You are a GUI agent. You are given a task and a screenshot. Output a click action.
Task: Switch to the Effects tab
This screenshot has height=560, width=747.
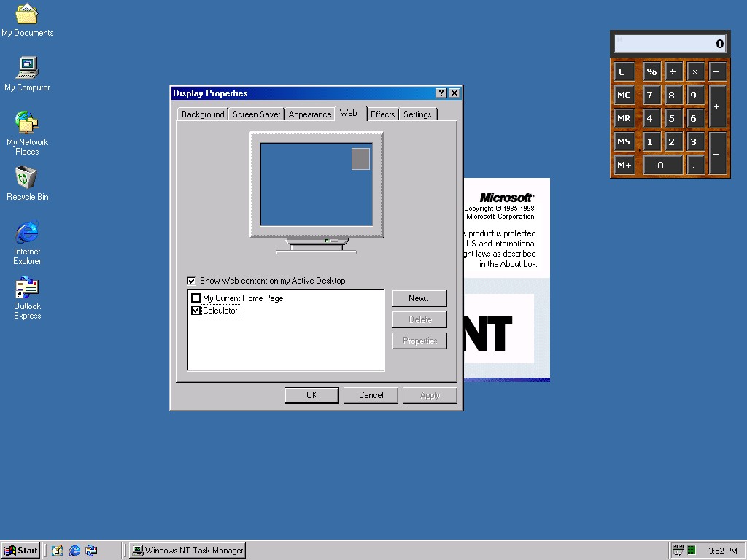[x=382, y=114]
